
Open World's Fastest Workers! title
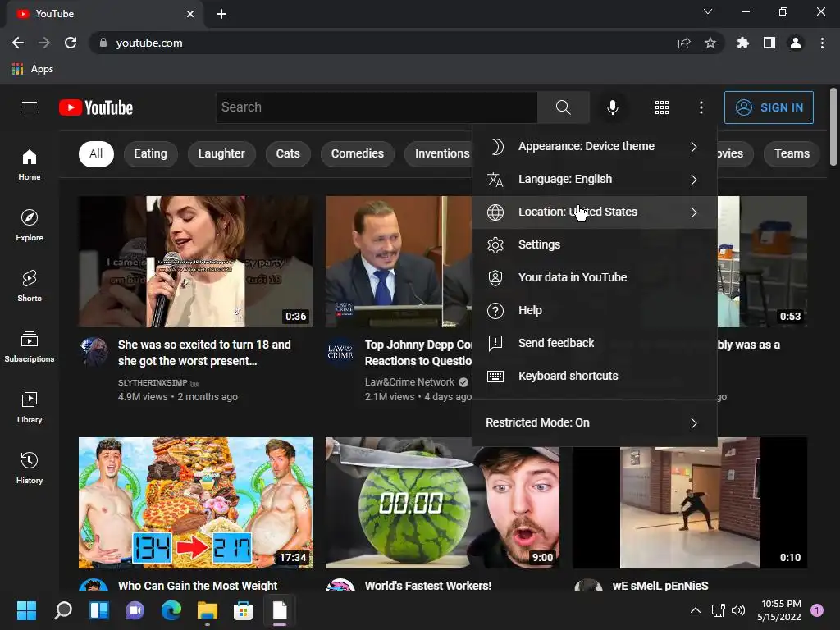coord(428,586)
